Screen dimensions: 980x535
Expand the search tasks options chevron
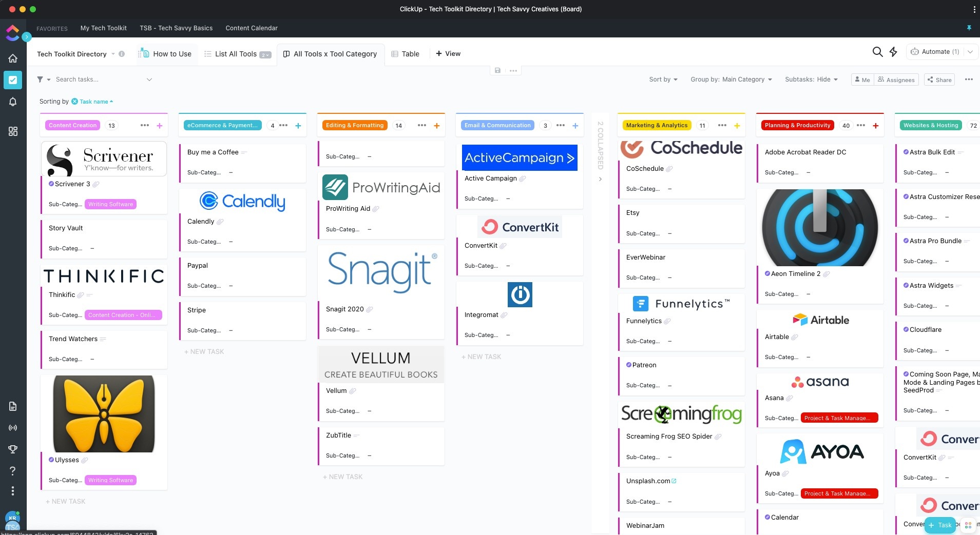tap(149, 80)
